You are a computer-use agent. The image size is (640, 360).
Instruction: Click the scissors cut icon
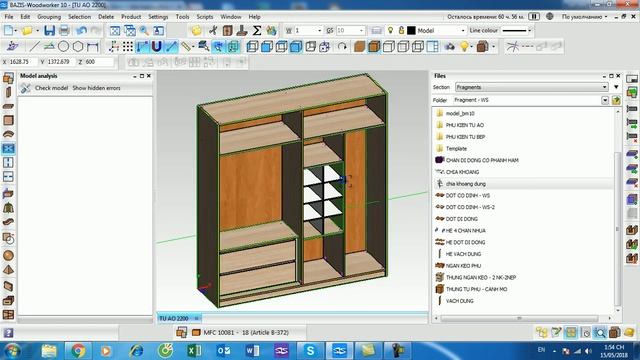tap(213, 31)
